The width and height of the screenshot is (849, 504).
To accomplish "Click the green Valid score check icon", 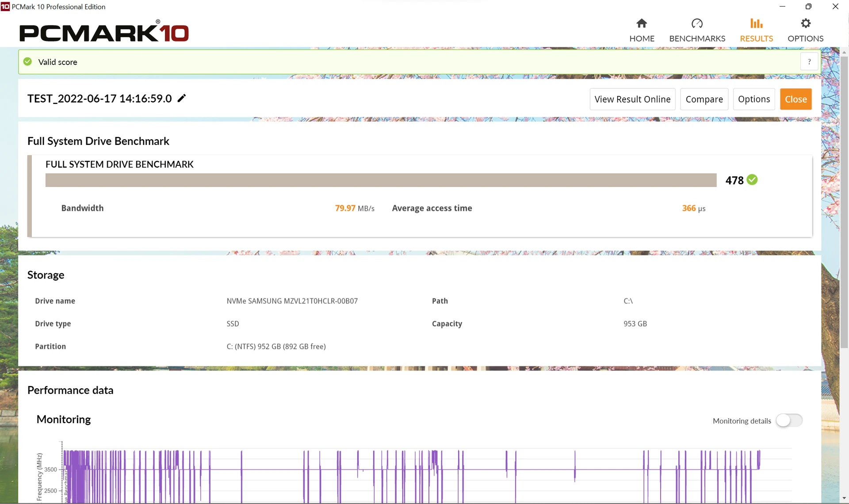I will [27, 61].
